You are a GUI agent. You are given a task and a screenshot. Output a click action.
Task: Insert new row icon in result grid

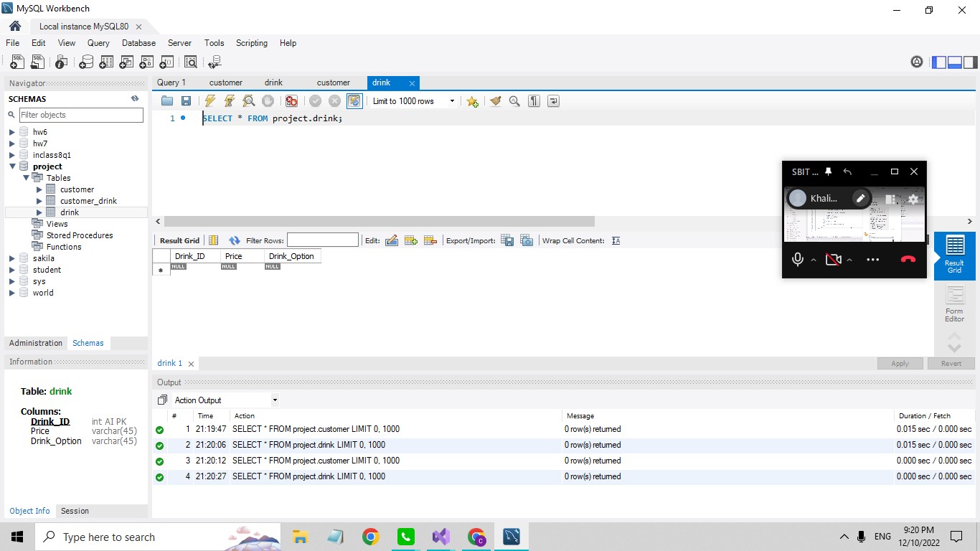click(x=411, y=241)
